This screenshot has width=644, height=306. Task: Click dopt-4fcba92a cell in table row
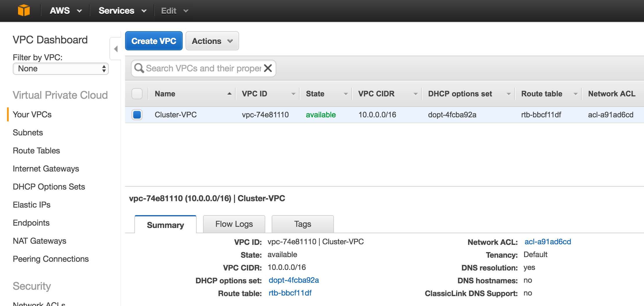pos(452,115)
